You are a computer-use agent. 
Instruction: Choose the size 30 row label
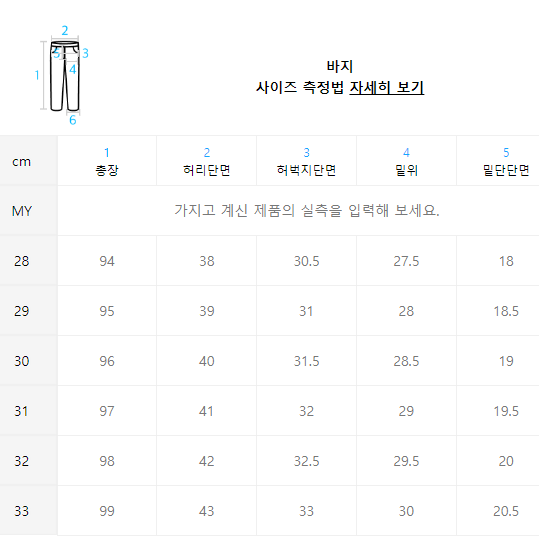[22, 361]
